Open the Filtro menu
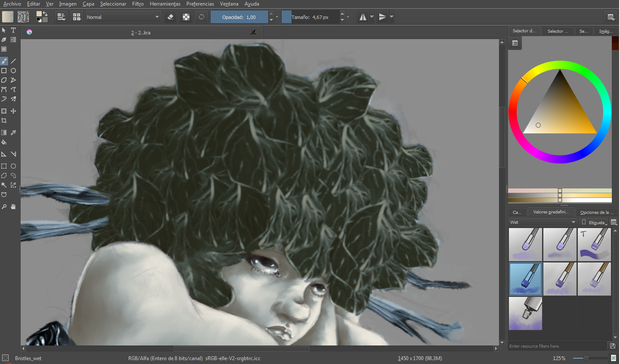Image resolution: width=620 pixels, height=364 pixels. tap(138, 4)
